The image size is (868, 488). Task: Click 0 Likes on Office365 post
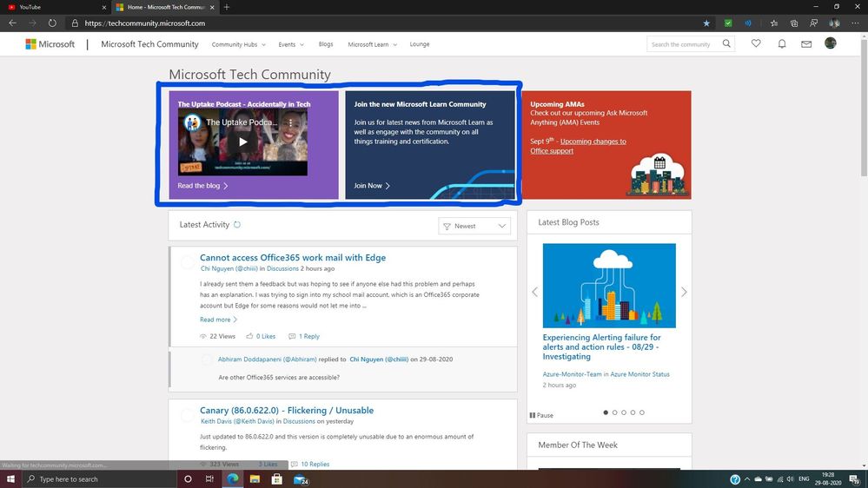pos(261,336)
